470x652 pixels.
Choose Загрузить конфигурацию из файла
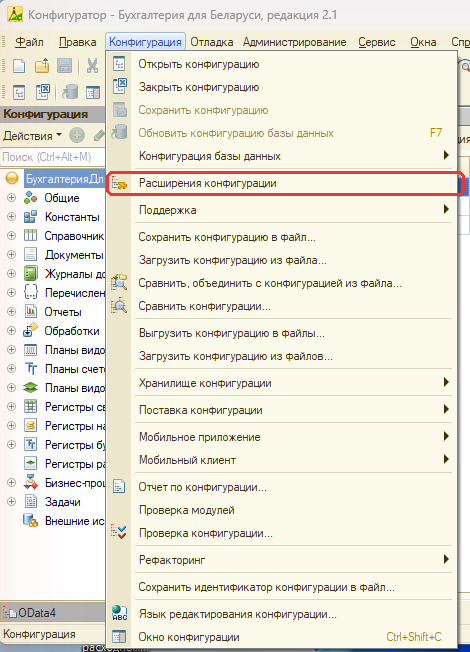coord(282,260)
